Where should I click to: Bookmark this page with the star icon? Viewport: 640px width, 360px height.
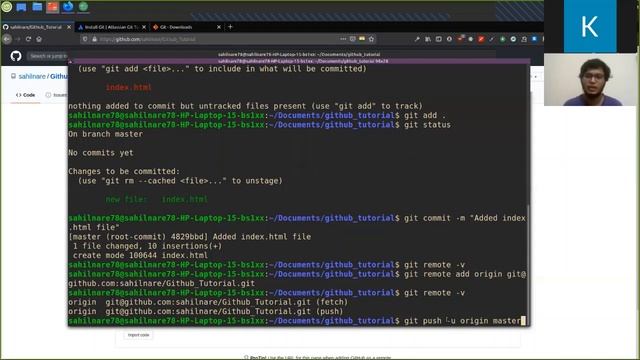[x=371, y=39]
